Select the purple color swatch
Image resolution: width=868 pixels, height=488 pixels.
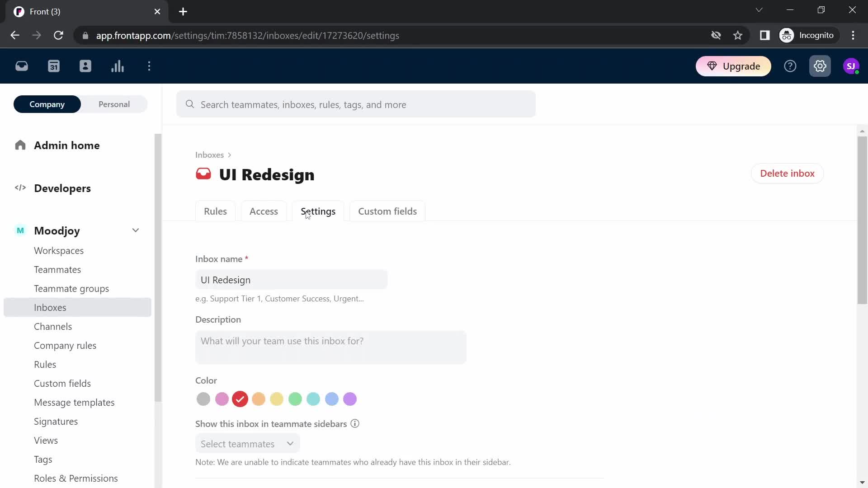pos(350,399)
